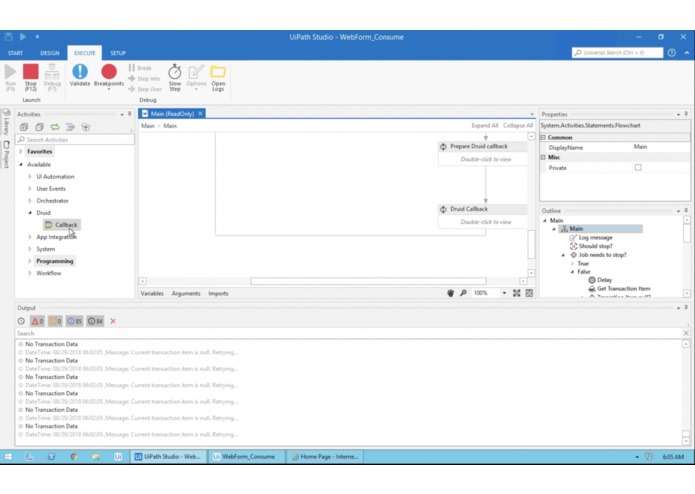Click the Collapse All icon in Activities toolbar
This screenshot has width=695, height=494.
click(39, 127)
